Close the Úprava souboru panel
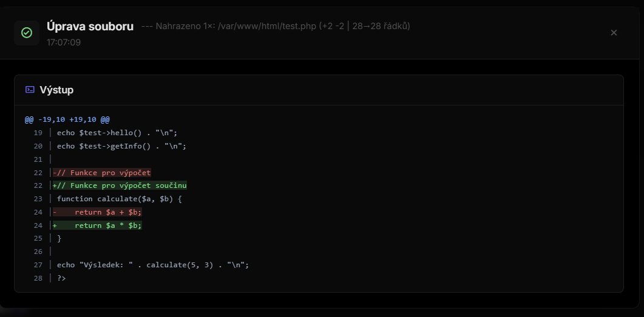This screenshot has height=317, width=644. pyautogui.click(x=614, y=33)
